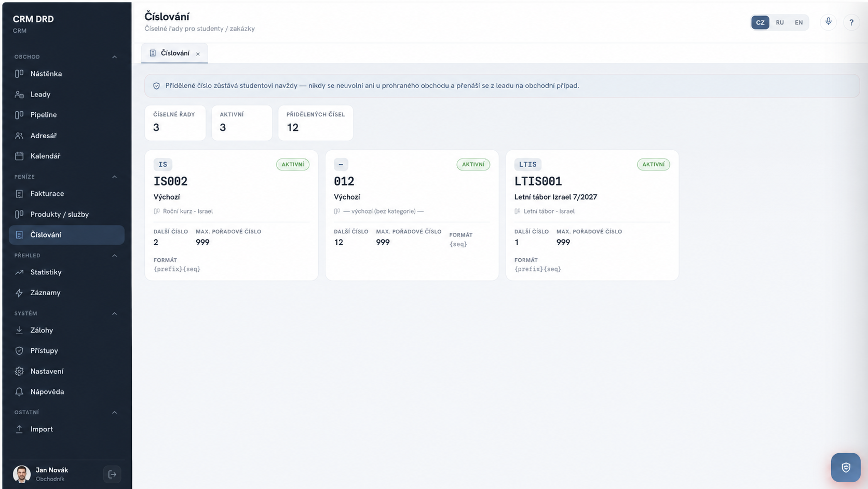Open Produkty / služby in the sidebar
Screen dimensions: 868x489
pyautogui.click(x=66, y=214)
